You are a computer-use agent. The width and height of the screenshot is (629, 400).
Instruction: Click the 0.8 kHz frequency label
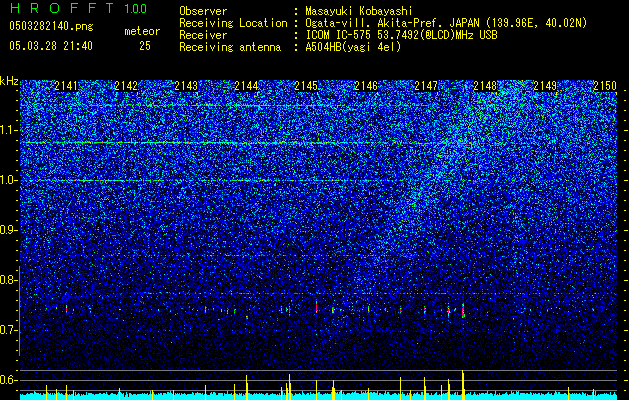pyautogui.click(x=8, y=280)
